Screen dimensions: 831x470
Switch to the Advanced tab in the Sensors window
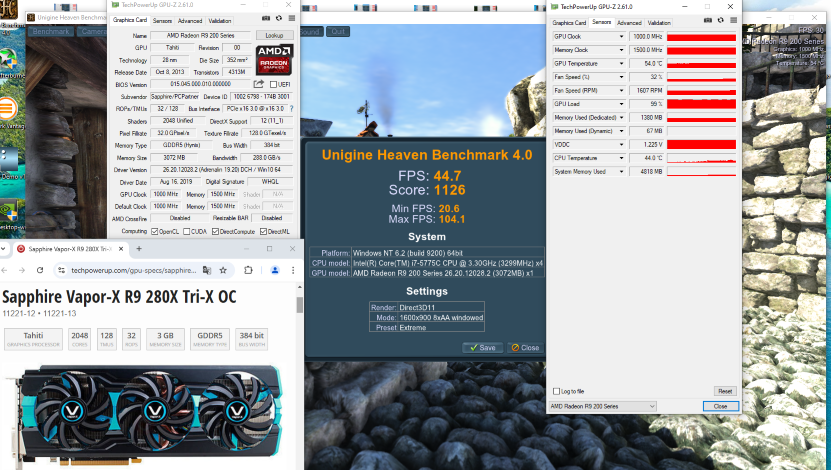(x=629, y=23)
